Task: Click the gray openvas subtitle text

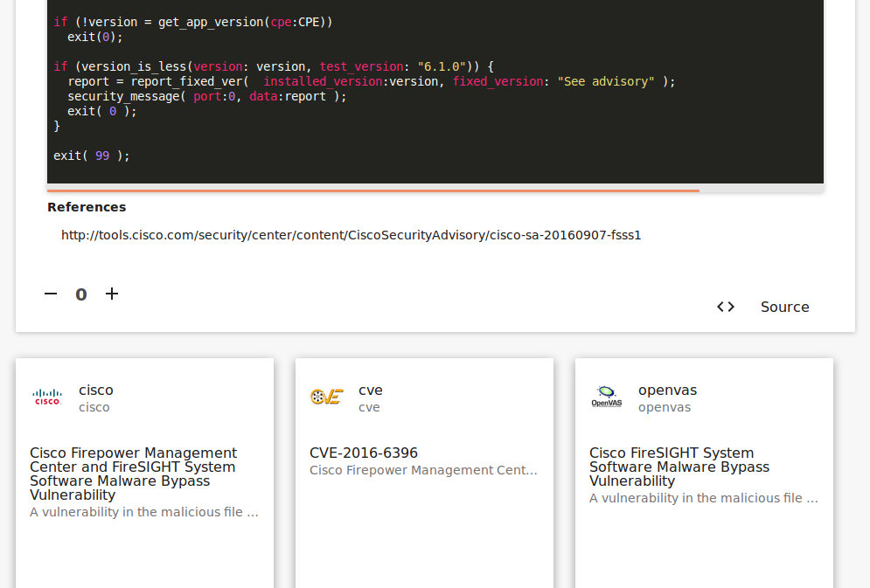Action: (665, 407)
